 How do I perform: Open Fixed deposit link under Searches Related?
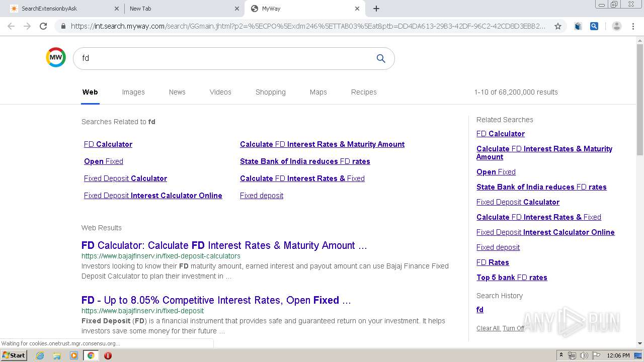coord(262,196)
